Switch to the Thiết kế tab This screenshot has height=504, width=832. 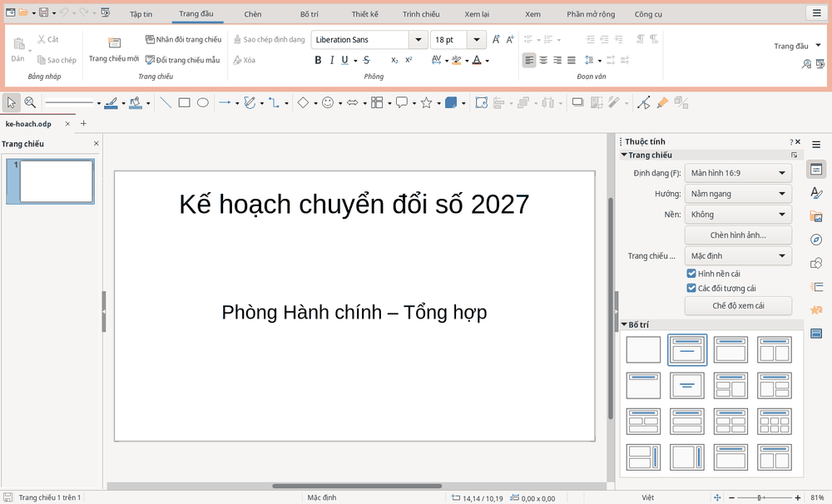tap(365, 14)
